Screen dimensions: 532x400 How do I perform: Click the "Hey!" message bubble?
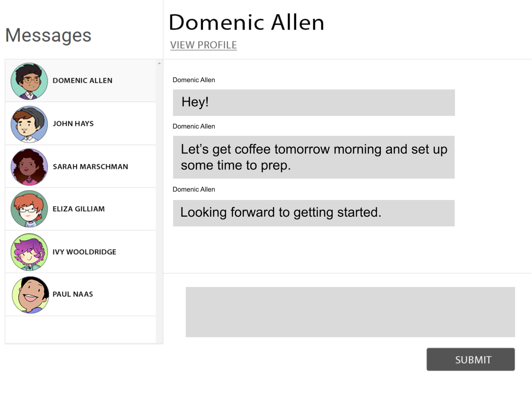click(314, 102)
